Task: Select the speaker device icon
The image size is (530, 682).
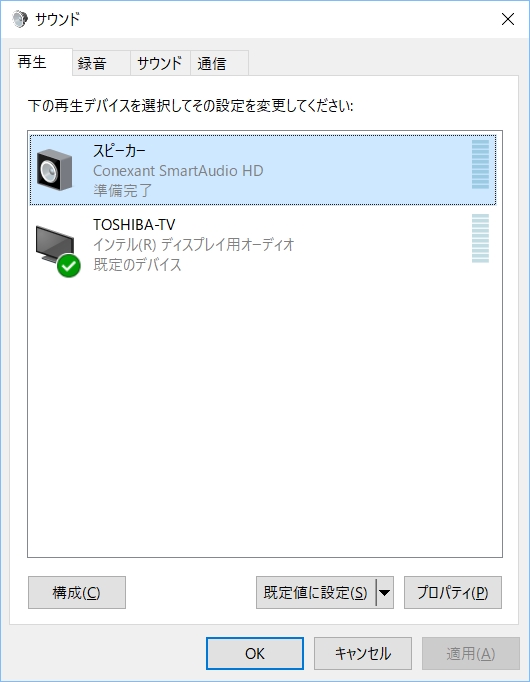Action: point(54,170)
